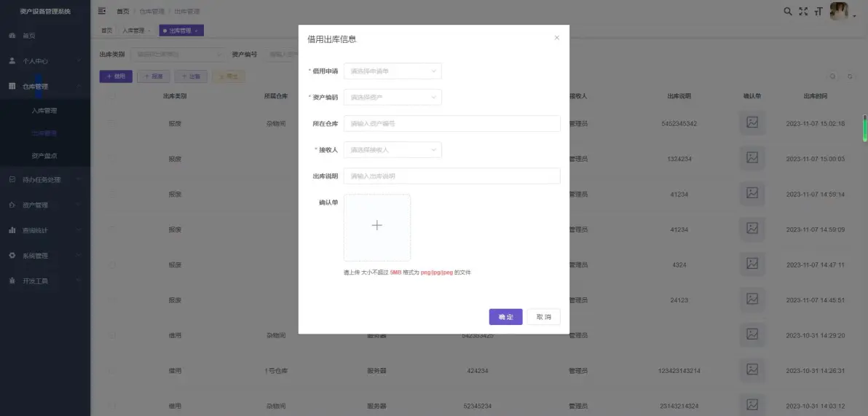Open the 接收人 dropdown
Viewport: 868px width, 416px height.
pos(392,149)
